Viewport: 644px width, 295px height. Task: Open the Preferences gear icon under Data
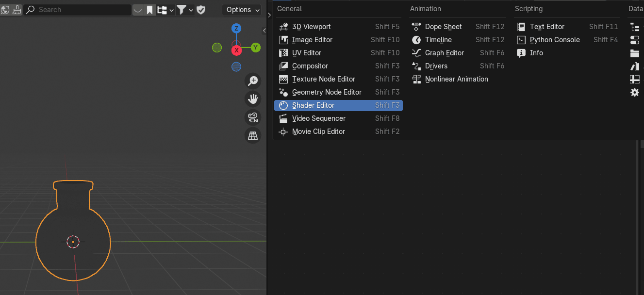(x=634, y=92)
